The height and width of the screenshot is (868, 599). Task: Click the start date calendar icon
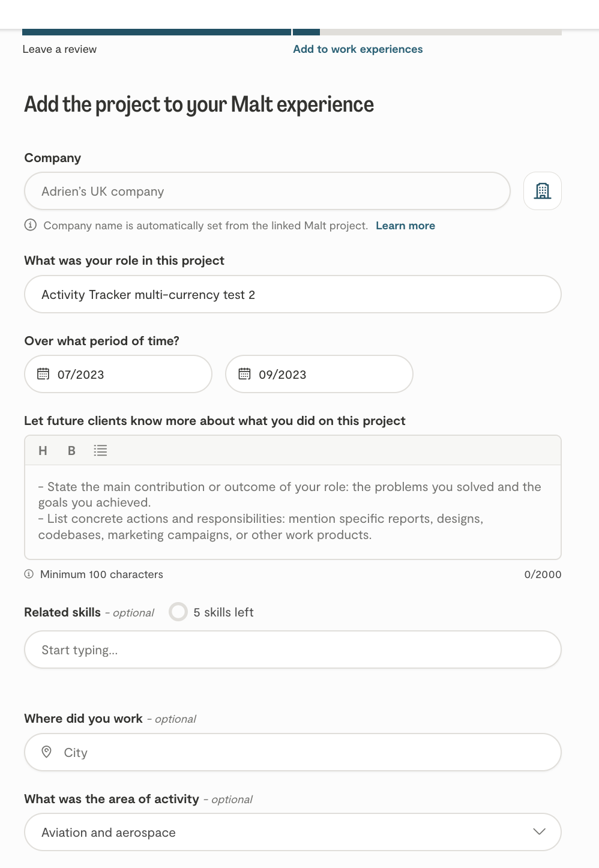tap(43, 374)
